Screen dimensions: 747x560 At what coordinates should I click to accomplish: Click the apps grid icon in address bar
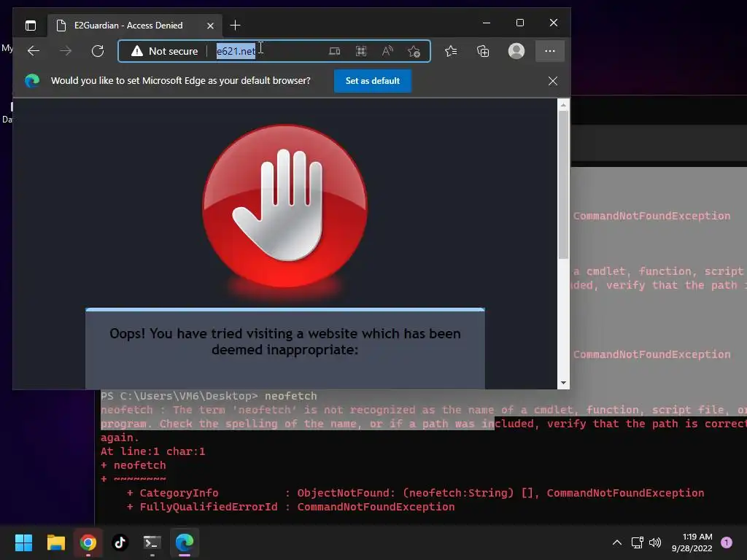coord(361,51)
